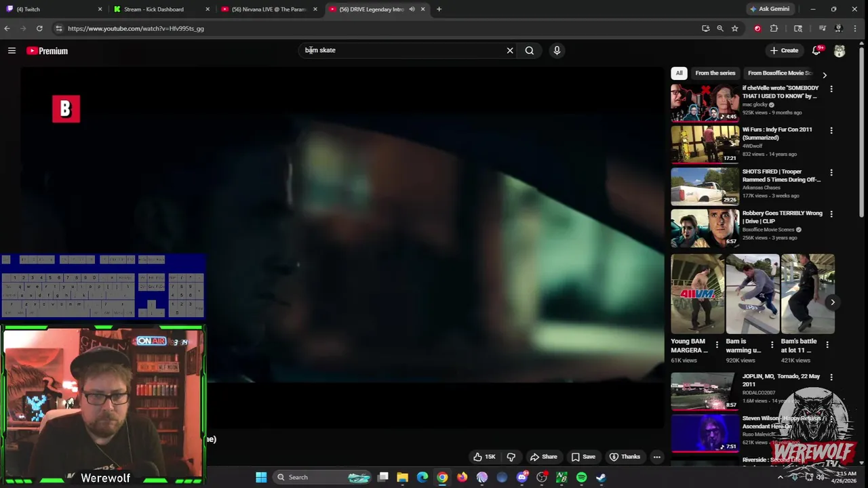Close the Nirvana LIVE tab
The height and width of the screenshot is (488, 868).
coord(315,9)
